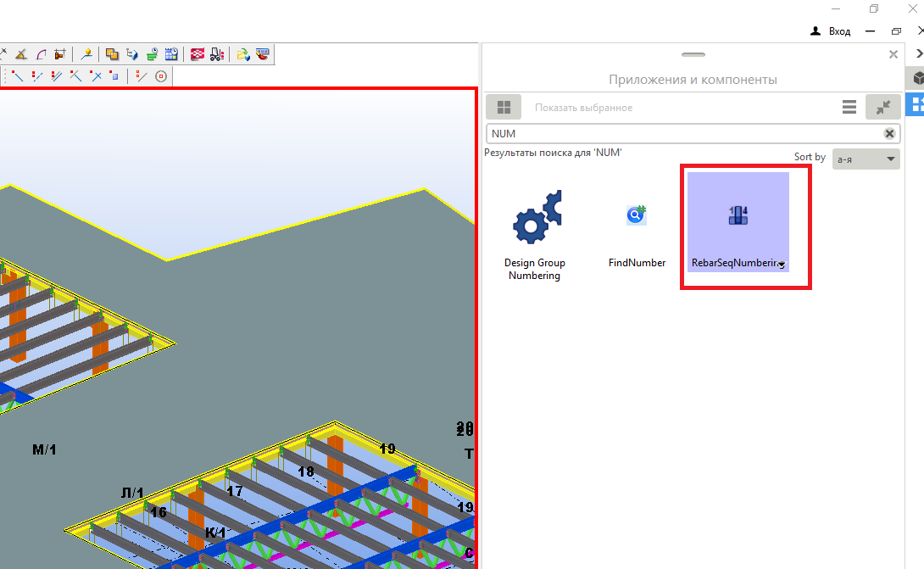
Task: Click the Результаты поиска для 'NUM' text
Action: 553,153
